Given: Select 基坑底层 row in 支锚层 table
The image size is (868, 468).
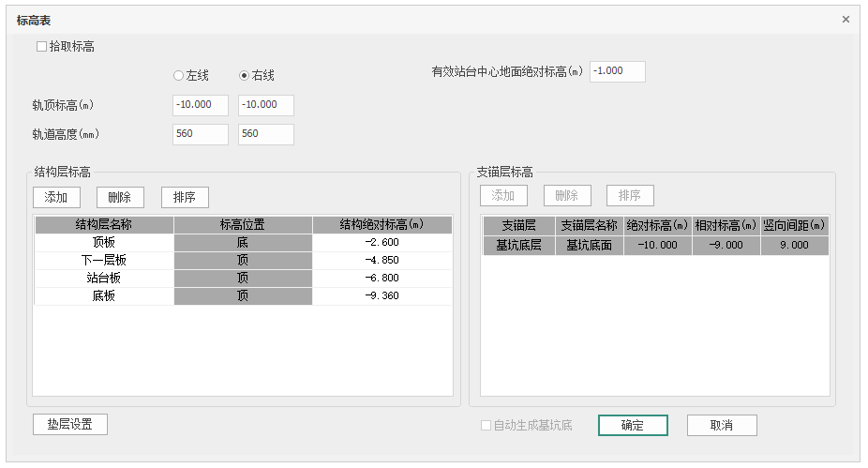Looking at the screenshot, I should 520,246.
